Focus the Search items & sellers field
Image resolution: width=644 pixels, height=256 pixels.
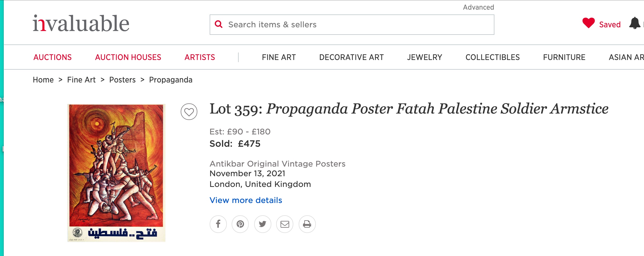point(352,25)
